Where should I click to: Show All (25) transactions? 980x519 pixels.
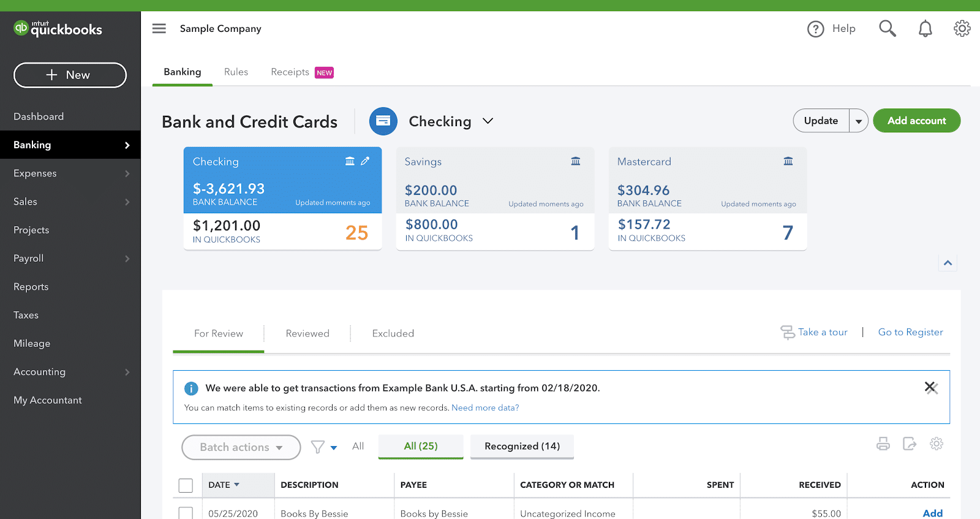point(421,446)
